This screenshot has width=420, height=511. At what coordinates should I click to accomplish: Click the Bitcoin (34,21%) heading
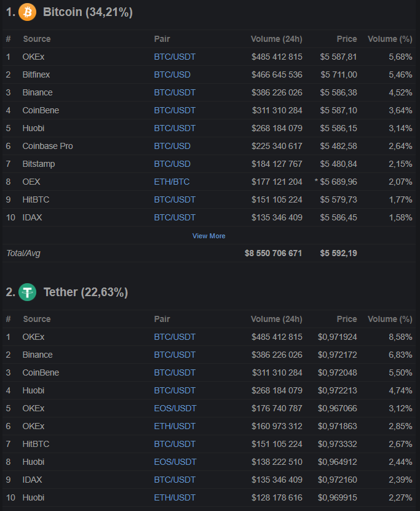click(87, 12)
